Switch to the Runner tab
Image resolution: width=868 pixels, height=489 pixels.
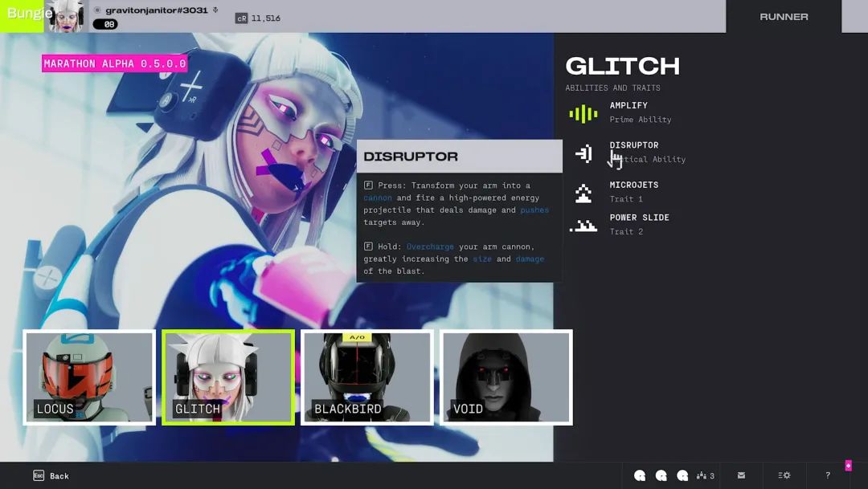pos(784,17)
